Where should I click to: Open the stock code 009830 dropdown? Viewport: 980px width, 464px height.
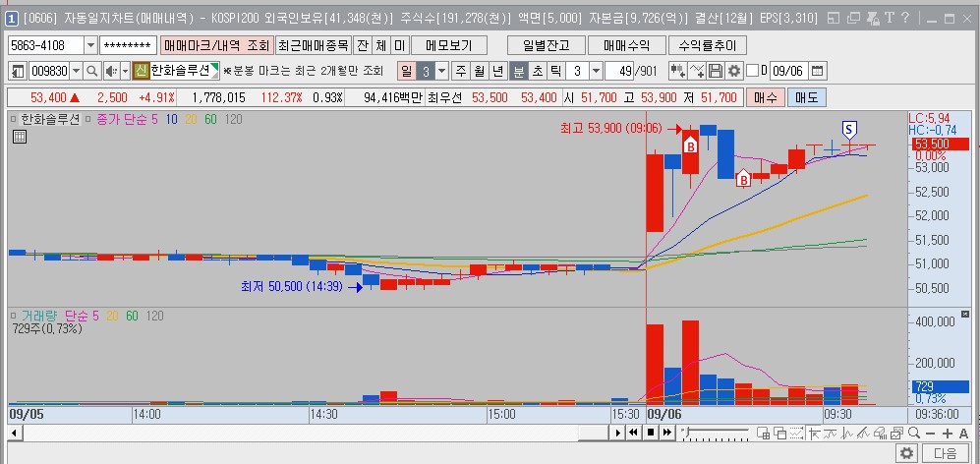[77, 71]
